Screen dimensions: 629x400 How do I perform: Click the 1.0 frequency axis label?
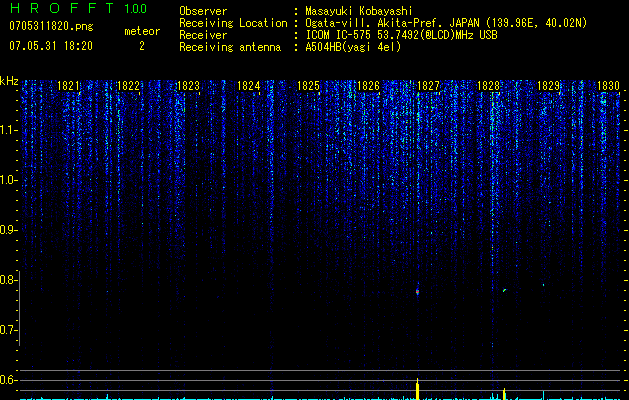[x=8, y=180]
